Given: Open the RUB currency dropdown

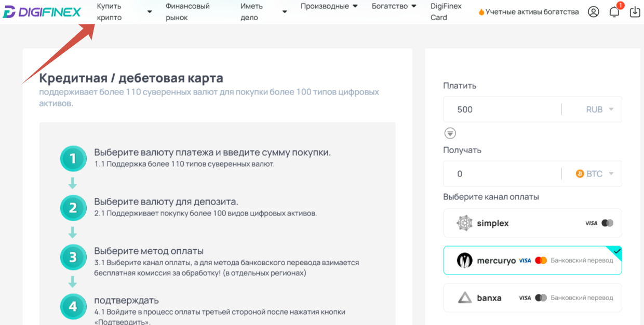Looking at the screenshot, I should click(x=600, y=110).
